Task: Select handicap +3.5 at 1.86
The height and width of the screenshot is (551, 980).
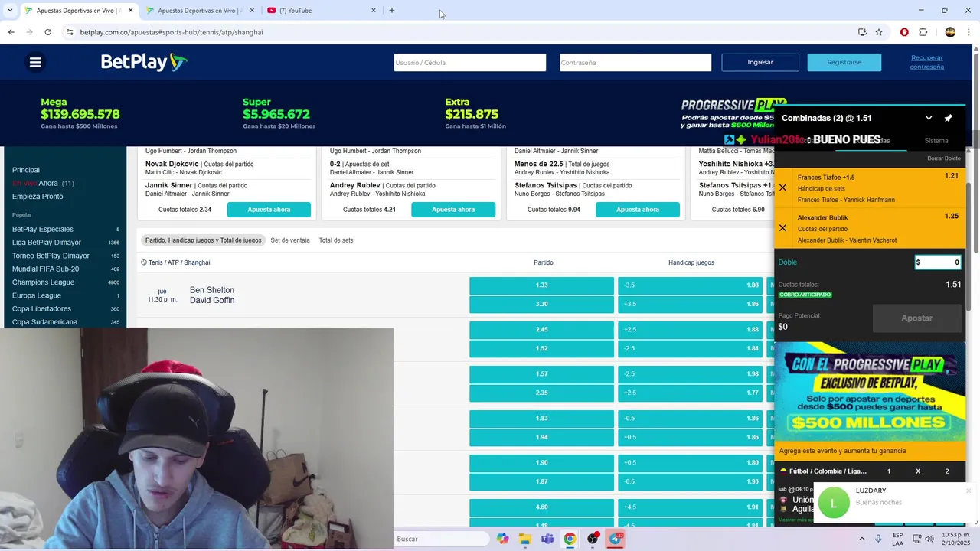Action: click(690, 305)
